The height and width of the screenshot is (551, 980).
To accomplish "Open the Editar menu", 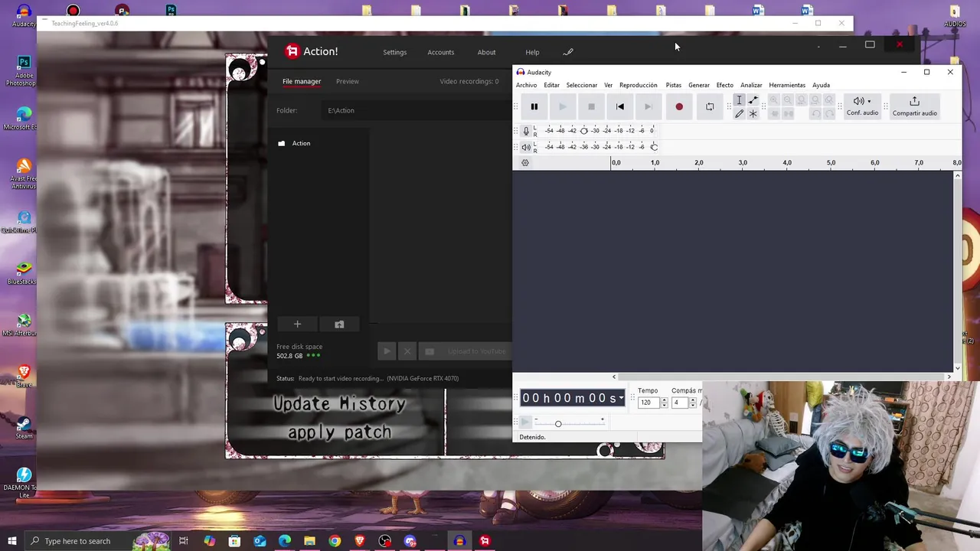I will pyautogui.click(x=551, y=85).
